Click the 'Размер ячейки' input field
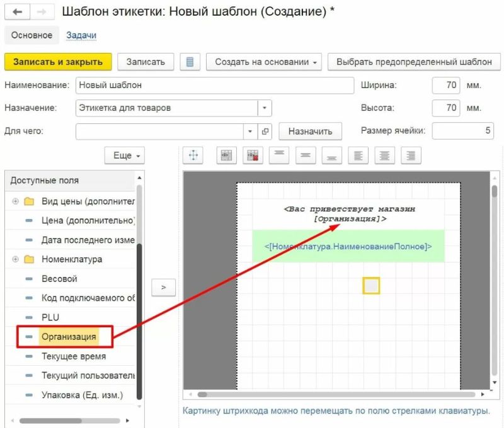 tap(463, 131)
